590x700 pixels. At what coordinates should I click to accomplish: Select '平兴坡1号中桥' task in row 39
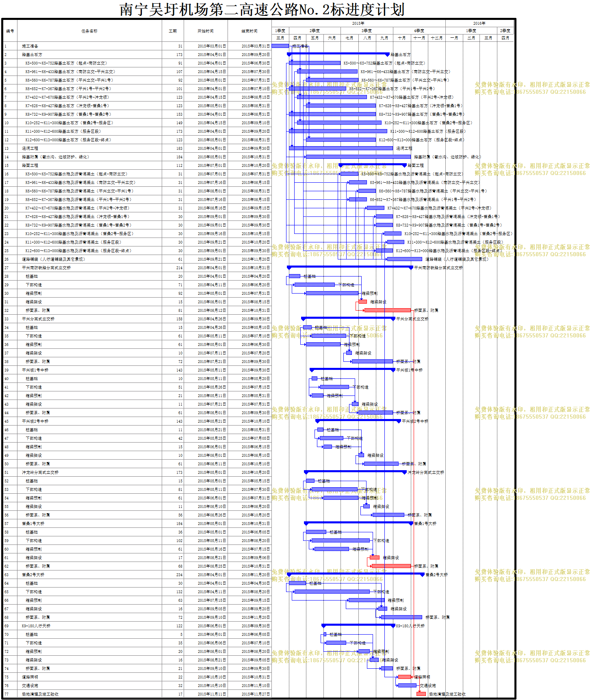point(35,370)
